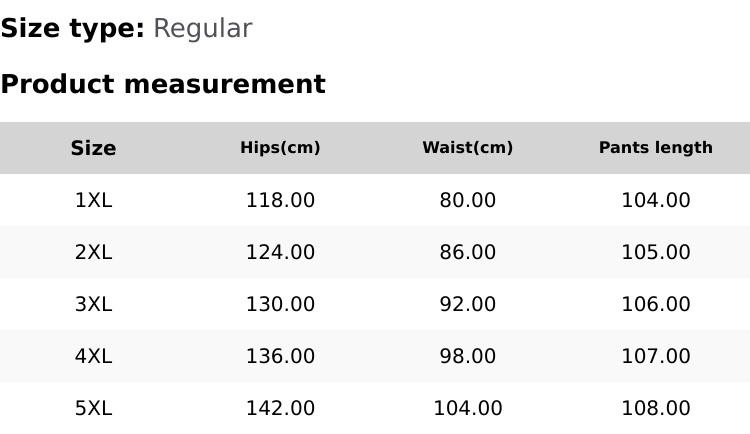
Task: Select the Waist(cm) column header
Action: (467, 148)
